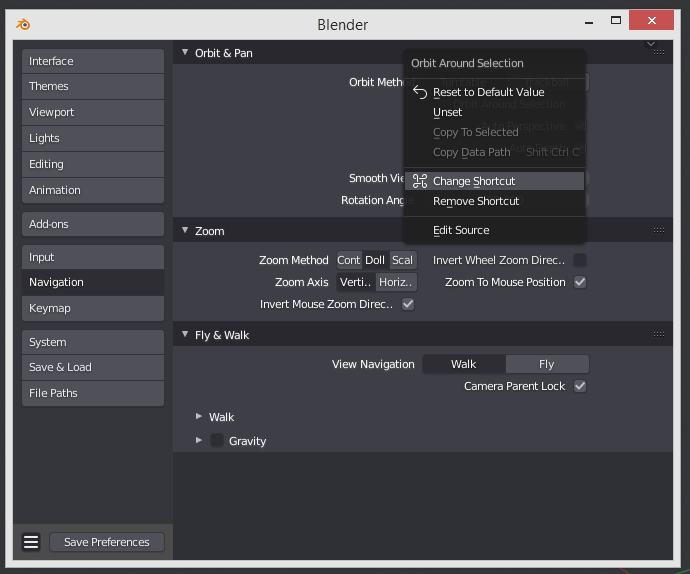The width and height of the screenshot is (690, 574).
Task: Click the Reset to Default Value arrow icon
Action: 420,92
